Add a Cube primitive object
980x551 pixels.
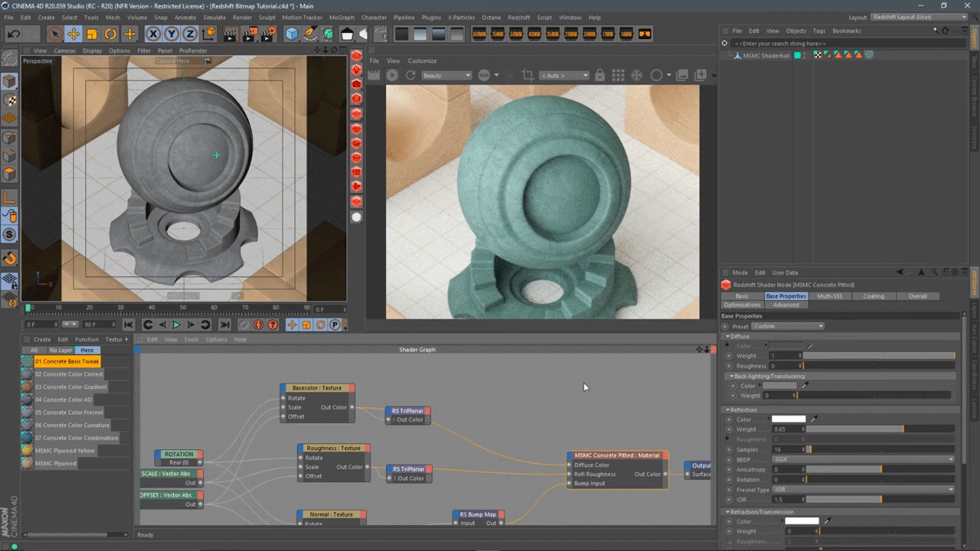coord(292,34)
